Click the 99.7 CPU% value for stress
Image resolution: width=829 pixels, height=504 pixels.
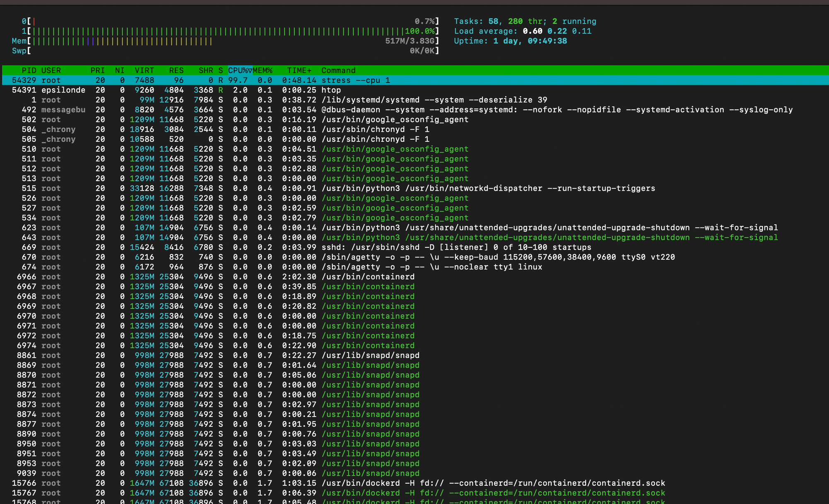(238, 80)
